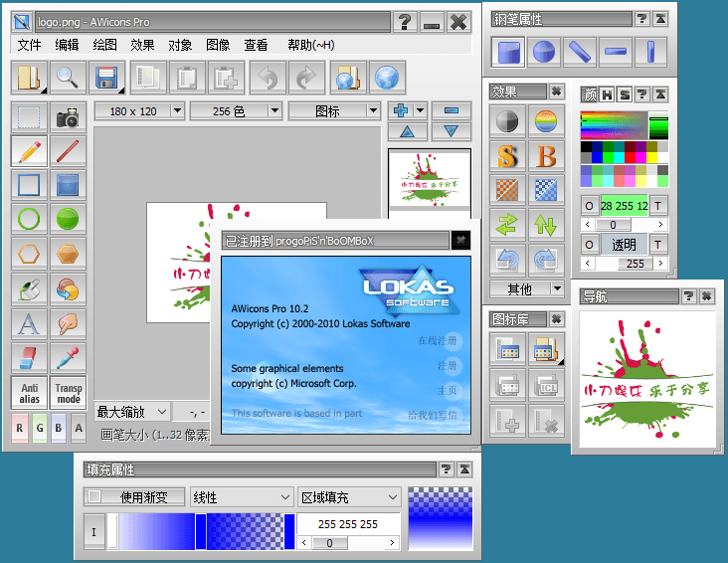Click the camera capture tool
728x563 pixels.
coord(68,117)
